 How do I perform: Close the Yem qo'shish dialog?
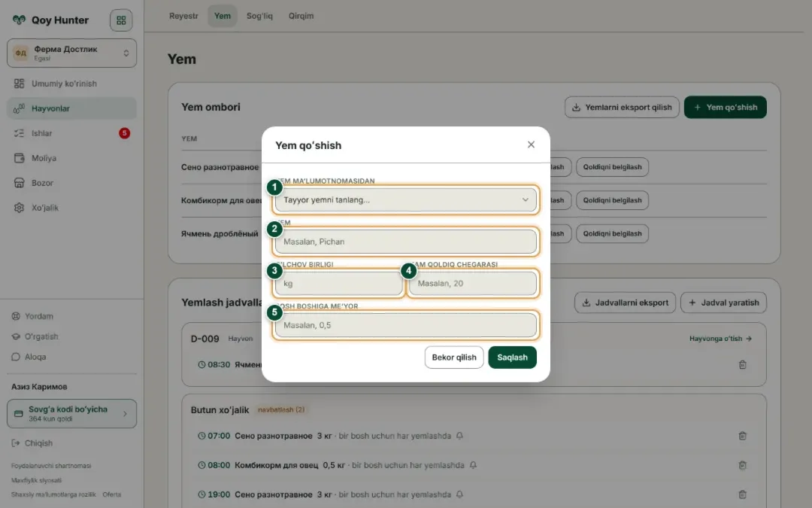click(531, 144)
